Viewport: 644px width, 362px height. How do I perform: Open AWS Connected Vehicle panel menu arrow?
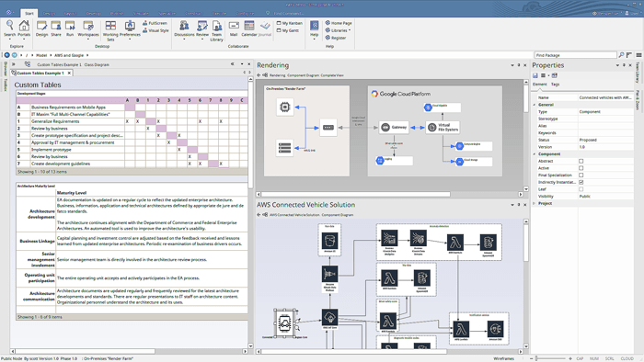[x=512, y=205]
